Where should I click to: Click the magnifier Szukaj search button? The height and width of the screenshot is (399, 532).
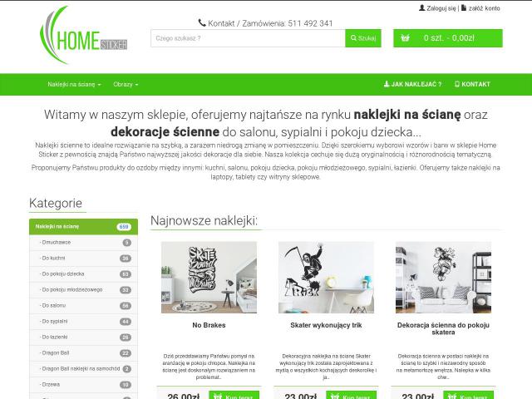coord(363,38)
